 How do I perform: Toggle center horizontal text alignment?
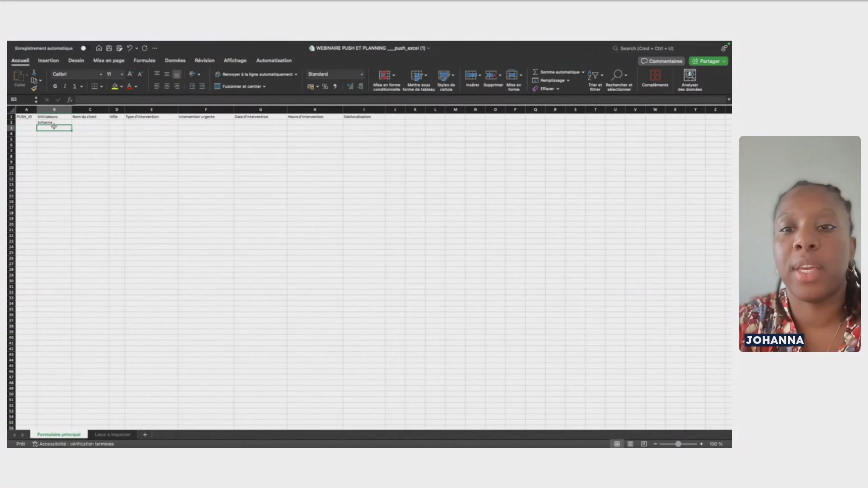pos(167,86)
